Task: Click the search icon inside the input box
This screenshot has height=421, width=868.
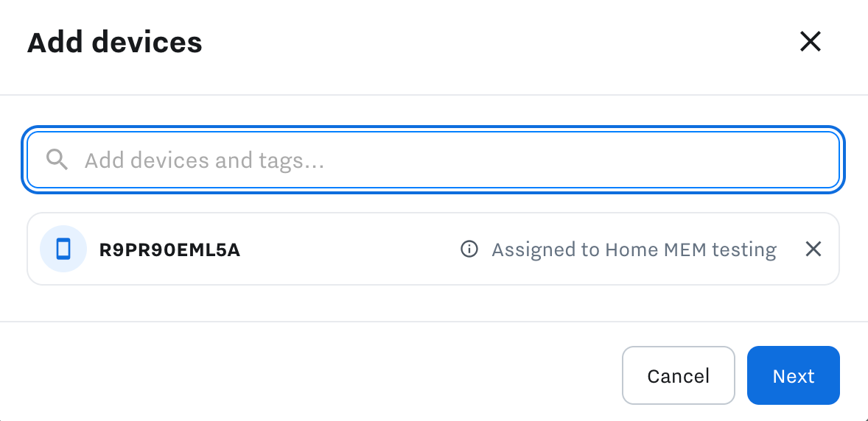Action: [x=57, y=160]
